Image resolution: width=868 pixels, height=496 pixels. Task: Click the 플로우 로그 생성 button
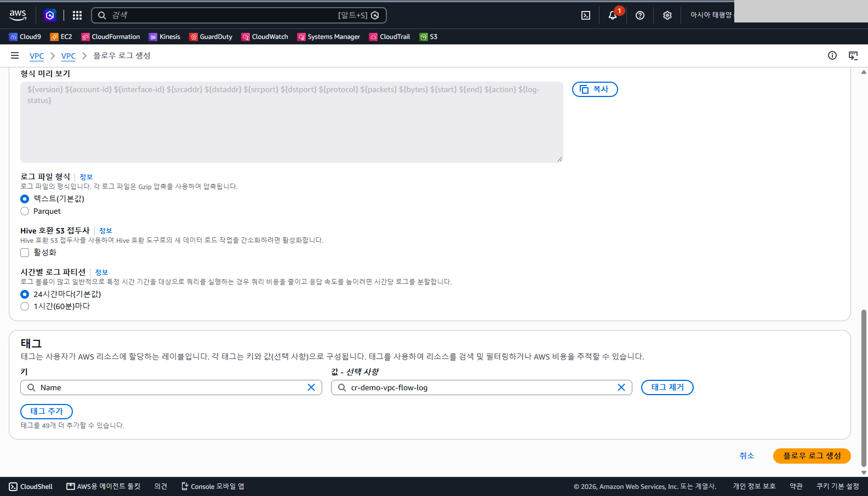pyautogui.click(x=812, y=456)
